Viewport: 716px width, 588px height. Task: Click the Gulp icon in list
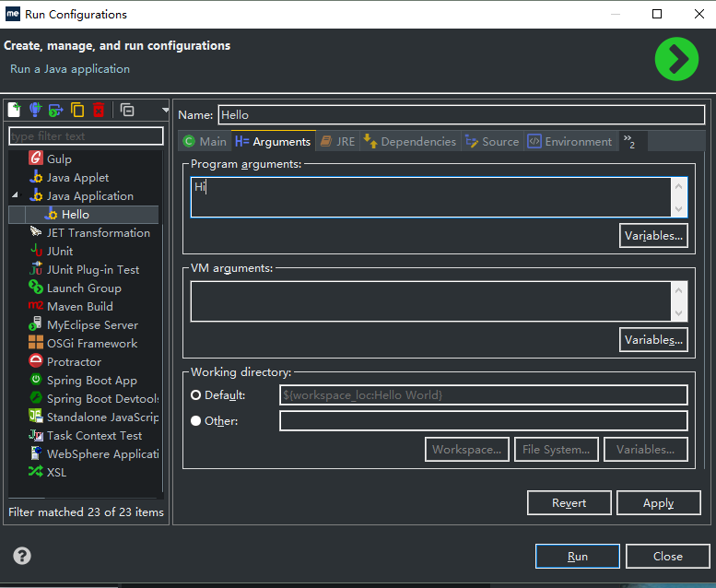(36, 159)
